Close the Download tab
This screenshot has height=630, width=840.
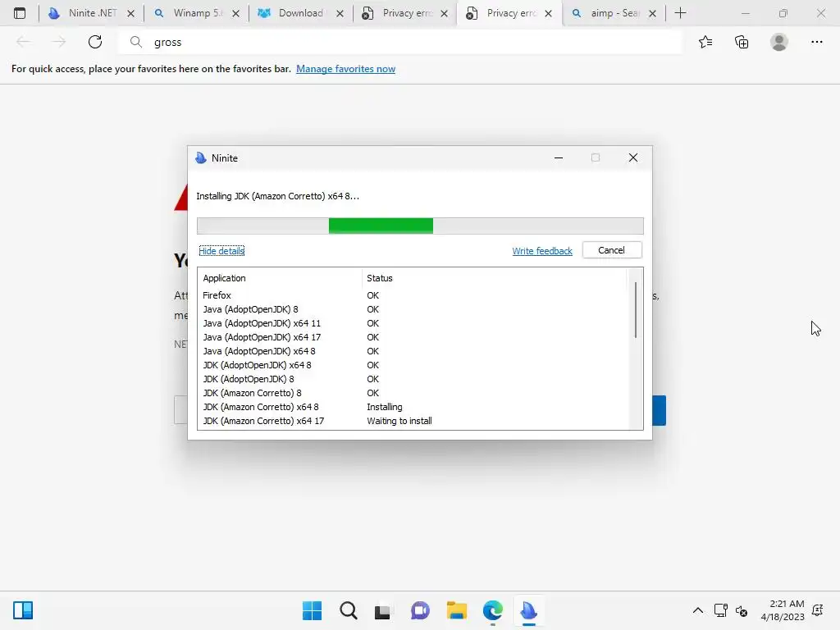click(340, 13)
